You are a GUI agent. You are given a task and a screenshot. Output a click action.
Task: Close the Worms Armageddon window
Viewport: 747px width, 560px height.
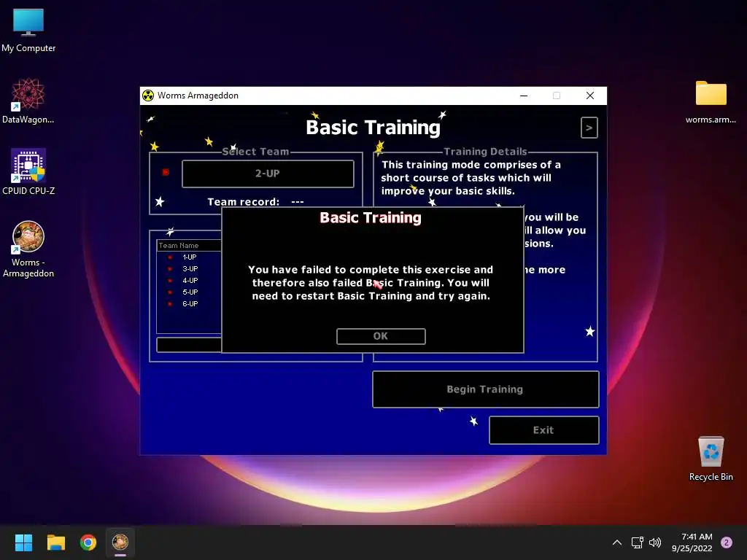point(590,96)
